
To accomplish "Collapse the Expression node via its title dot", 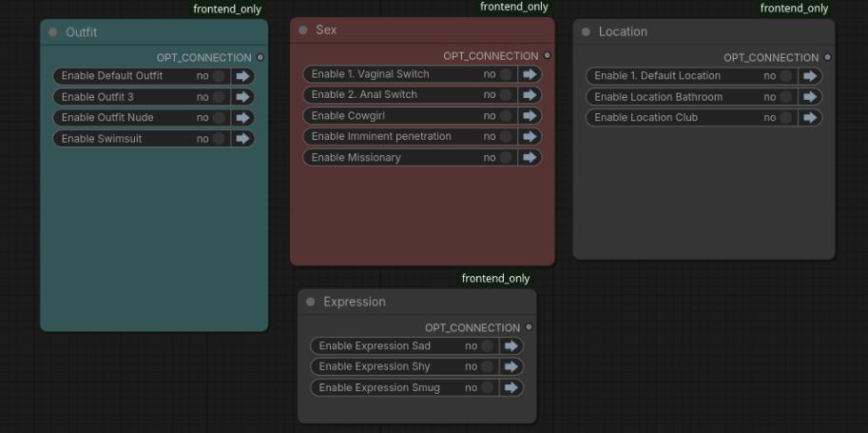I will tap(311, 302).
